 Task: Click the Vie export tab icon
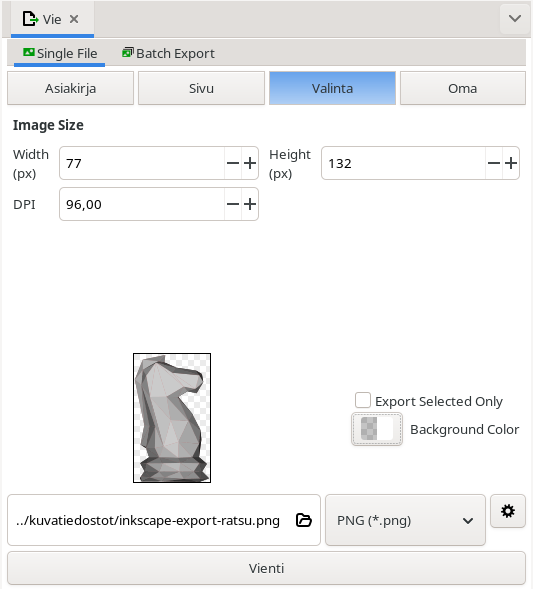tap(30, 19)
